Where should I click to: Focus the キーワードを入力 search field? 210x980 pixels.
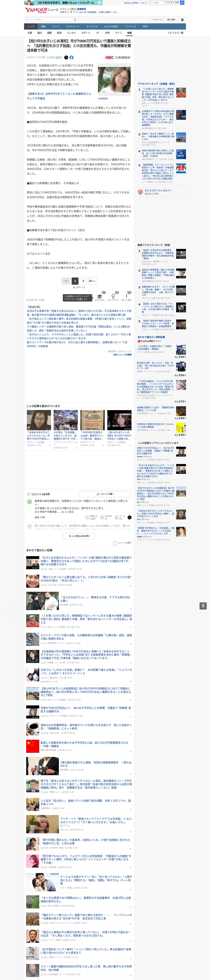49,19
